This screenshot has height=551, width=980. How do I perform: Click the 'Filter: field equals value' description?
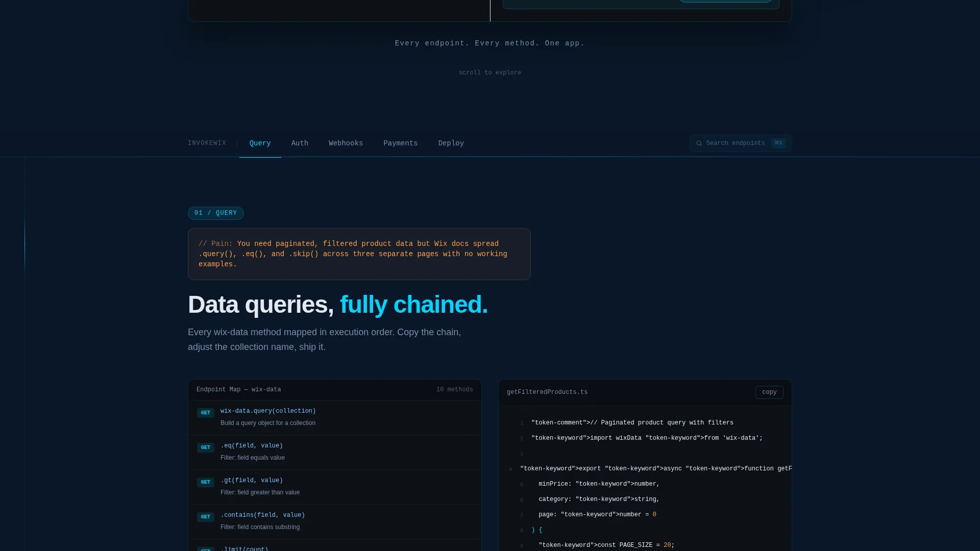click(252, 458)
